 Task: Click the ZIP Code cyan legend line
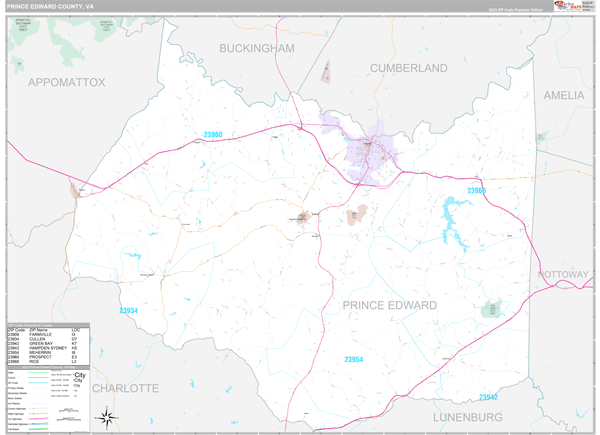pyautogui.click(x=38, y=383)
